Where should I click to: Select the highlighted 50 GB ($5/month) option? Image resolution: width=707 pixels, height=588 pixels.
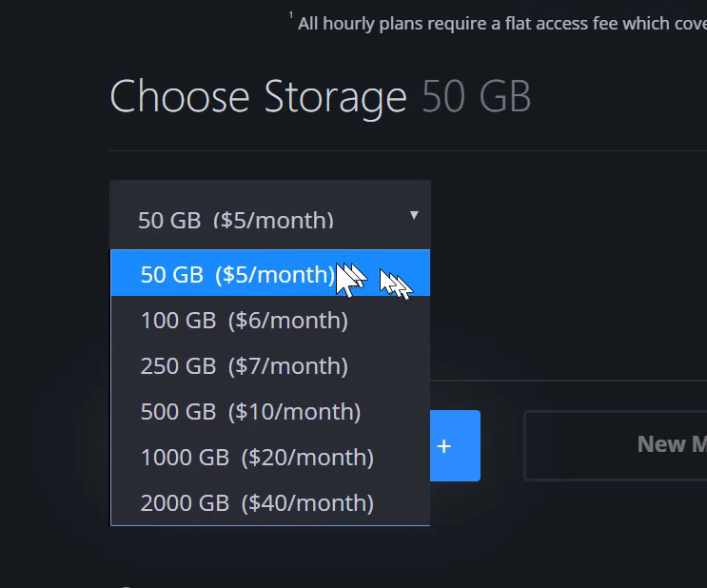pyautogui.click(x=270, y=273)
